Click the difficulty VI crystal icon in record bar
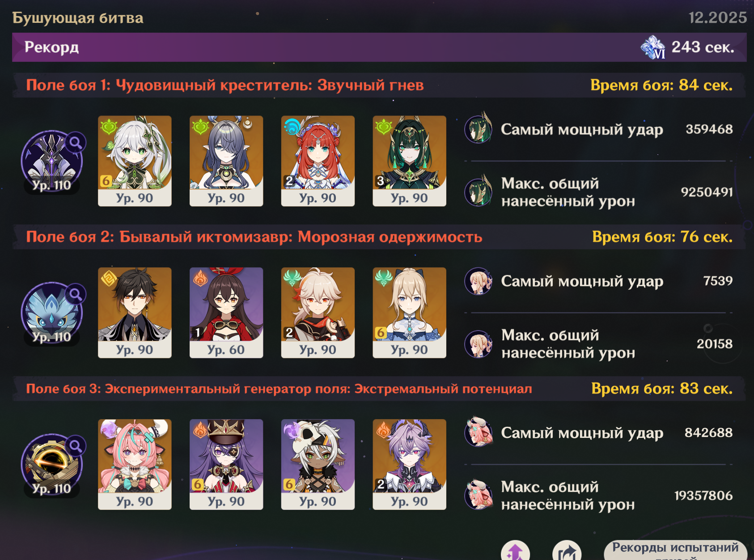The image size is (754, 560). (x=653, y=47)
